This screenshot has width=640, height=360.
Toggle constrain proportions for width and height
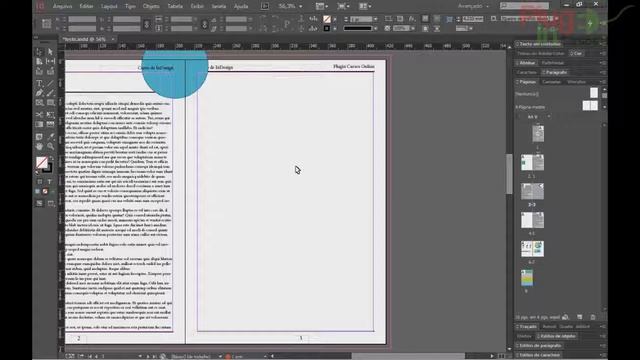[x=147, y=24]
